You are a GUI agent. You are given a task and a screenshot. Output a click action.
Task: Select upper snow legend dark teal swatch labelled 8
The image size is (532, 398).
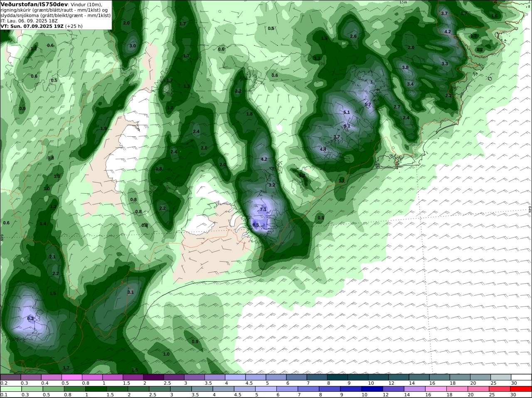337,377
